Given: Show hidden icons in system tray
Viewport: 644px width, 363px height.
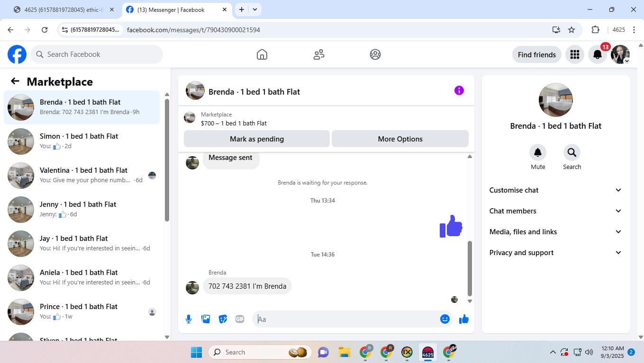Looking at the screenshot, I should [553, 352].
